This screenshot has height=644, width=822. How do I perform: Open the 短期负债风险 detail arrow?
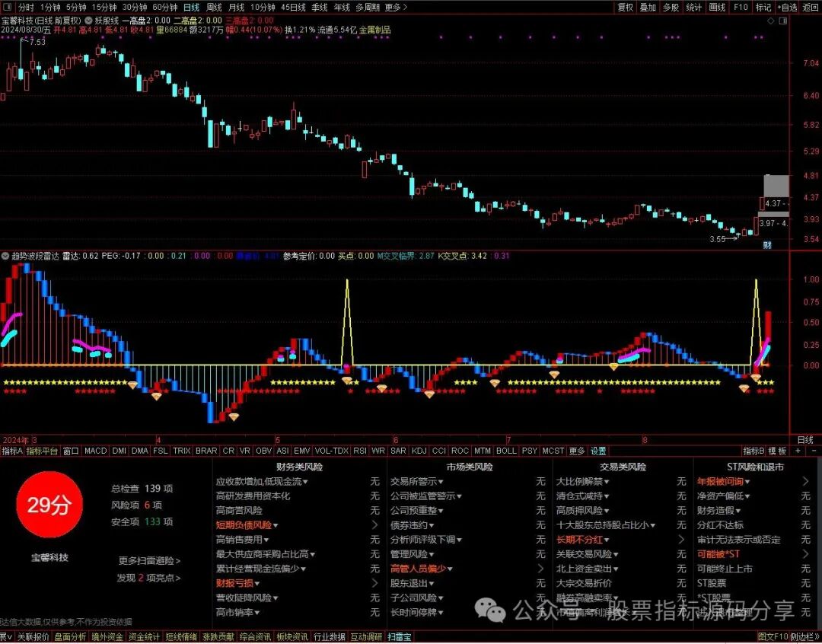[x=374, y=525]
